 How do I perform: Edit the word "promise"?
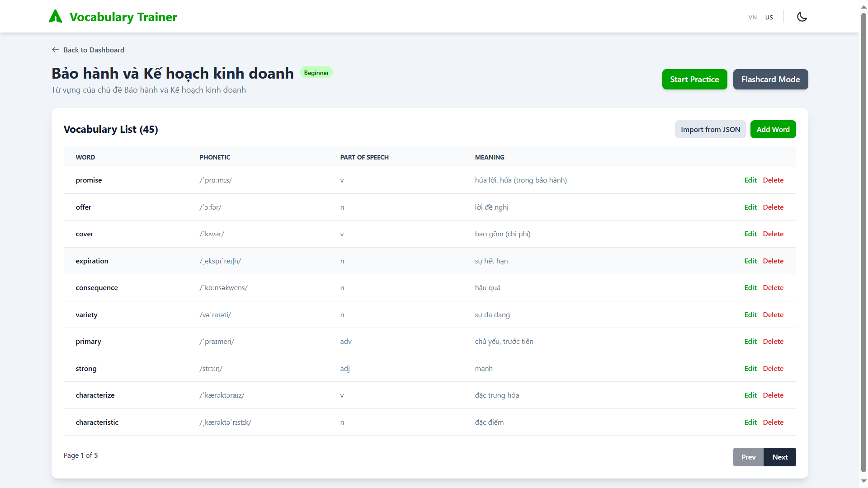pos(750,180)
